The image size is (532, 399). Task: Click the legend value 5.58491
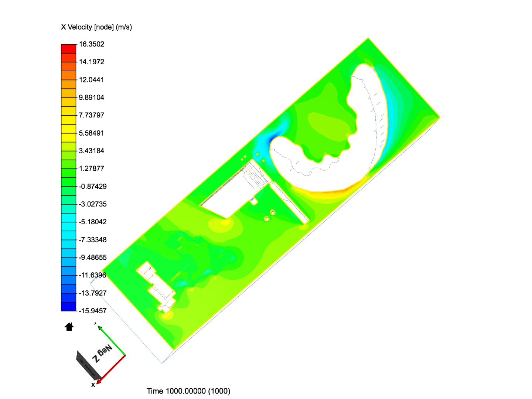click(x=92, y=133)
